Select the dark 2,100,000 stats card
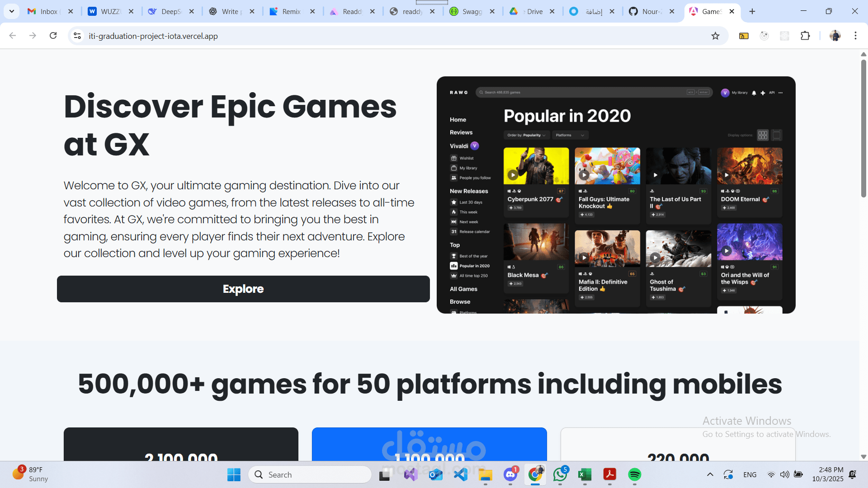 pyautogui.click(x=181, y=444)
